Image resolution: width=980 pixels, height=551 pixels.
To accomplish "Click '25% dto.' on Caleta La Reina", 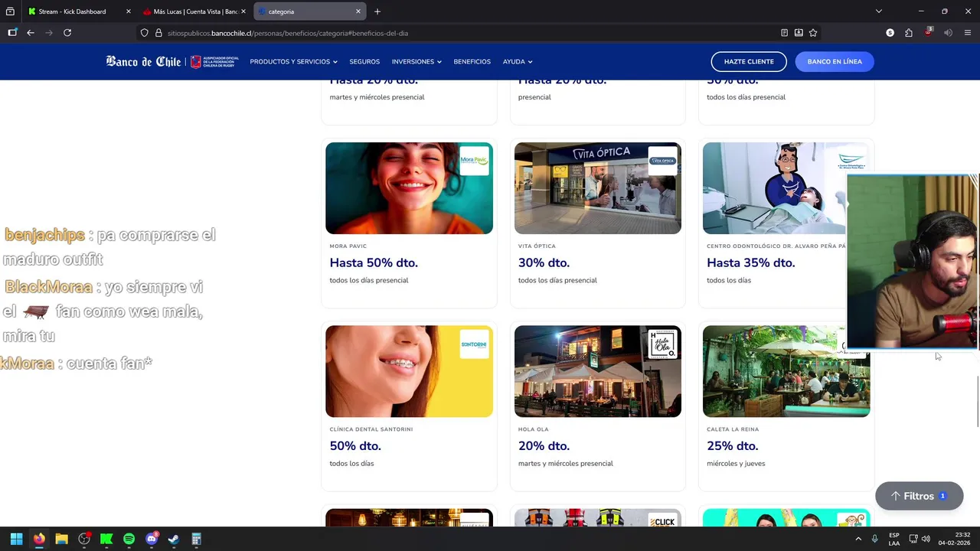I will click(732, 445).
